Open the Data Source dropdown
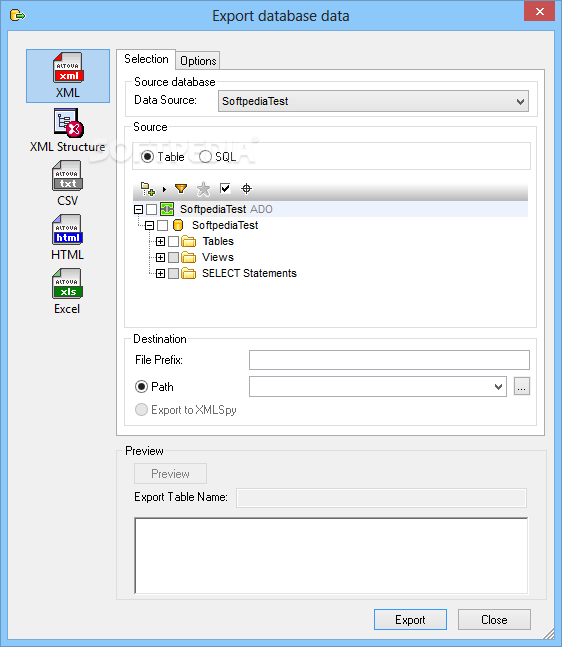The width and height of the screenshot is (562, 647). click(x=373, y=101)
